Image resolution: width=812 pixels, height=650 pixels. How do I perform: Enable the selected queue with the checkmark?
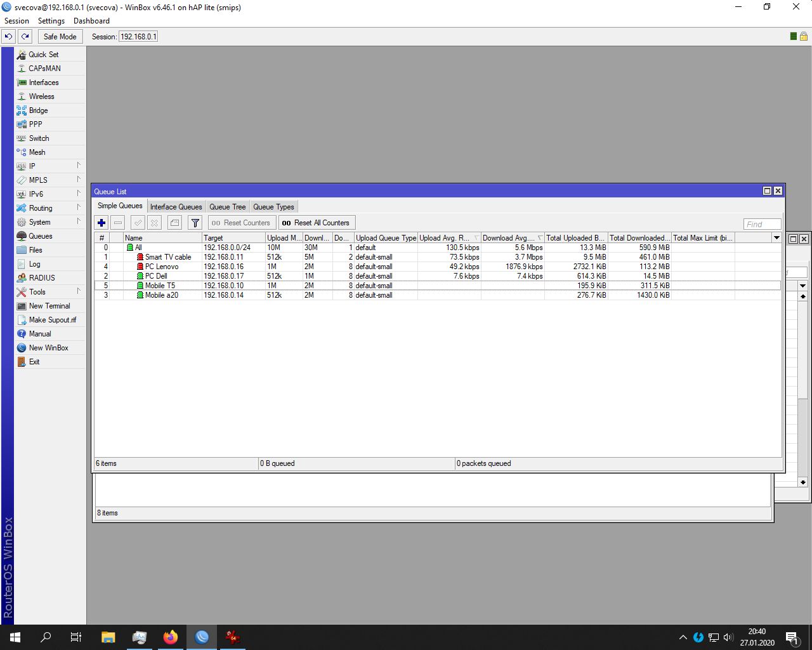coord(138,223)
